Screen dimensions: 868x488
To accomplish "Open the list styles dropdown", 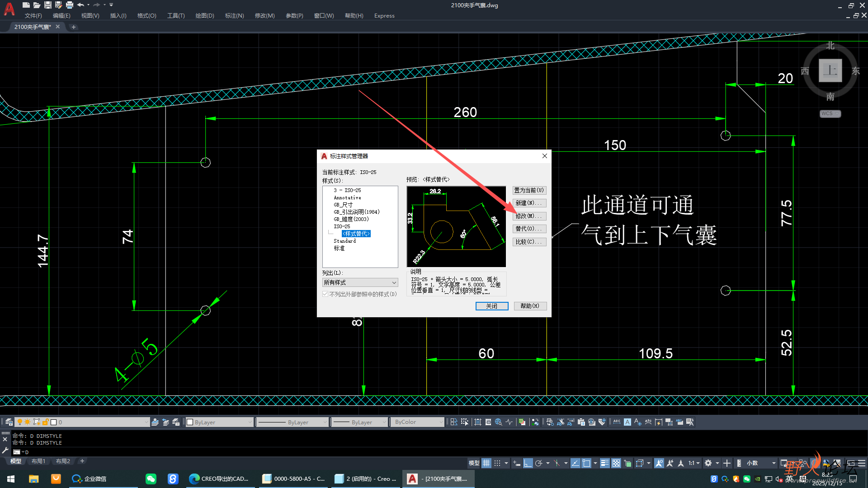I will tap(360, 282).
